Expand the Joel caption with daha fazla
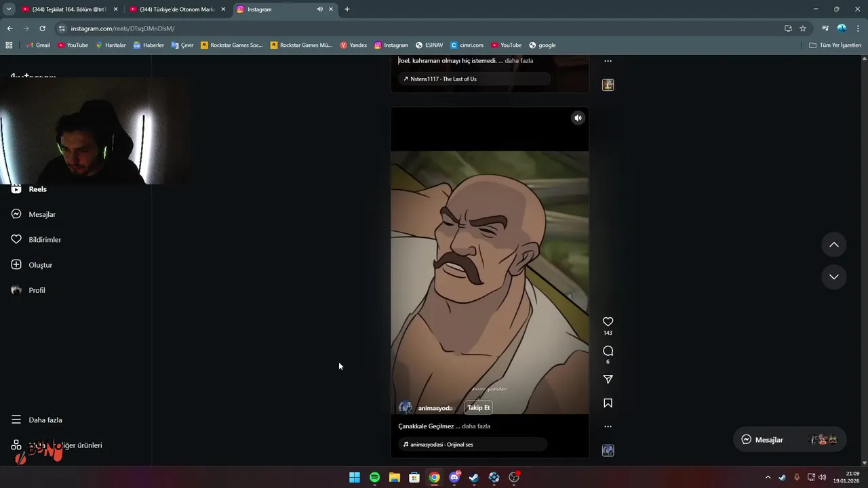Image resolution: width=868 pixels, height=488 pixels. click(519, 60)
